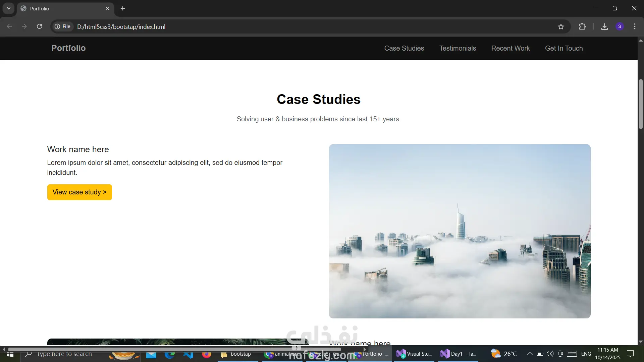Open a new tab with plus icon
Screen dimensions: 644x362
click(x=123, y=8)
